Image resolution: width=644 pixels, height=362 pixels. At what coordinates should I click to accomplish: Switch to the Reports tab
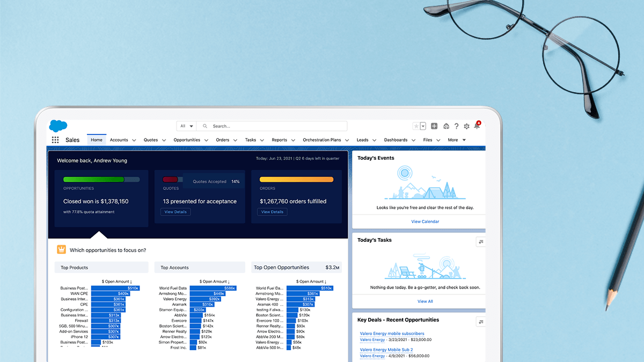tap(279, 139)
